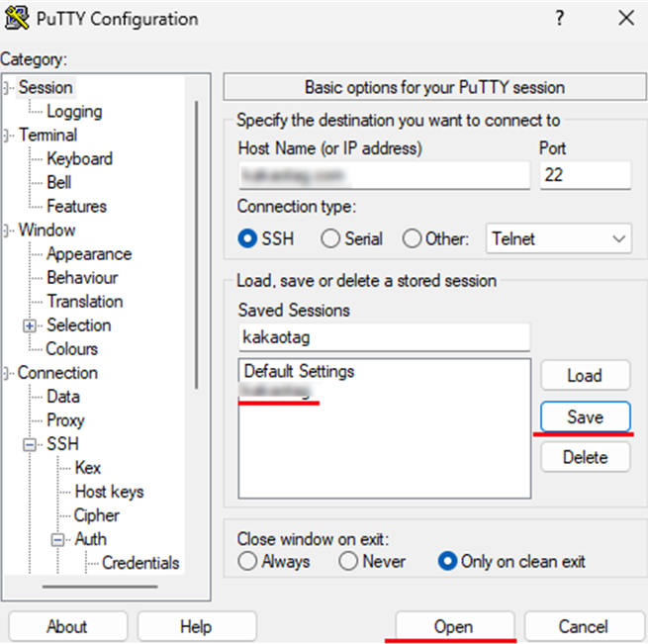Collapse the Auth tree node
The width and height of the screenshot is (648, 644).
[x=57, y=540]
